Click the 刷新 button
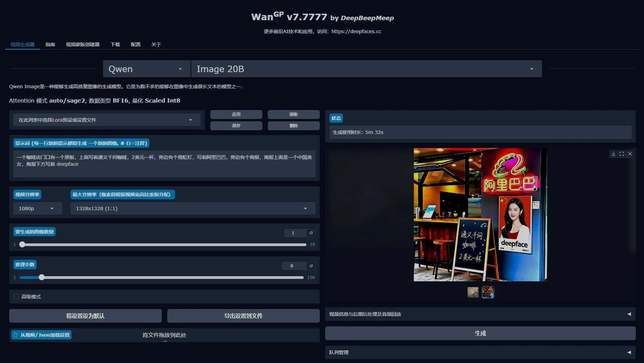Image resolution: width=644 pixels, height=363 pixels. coord(294,114)
